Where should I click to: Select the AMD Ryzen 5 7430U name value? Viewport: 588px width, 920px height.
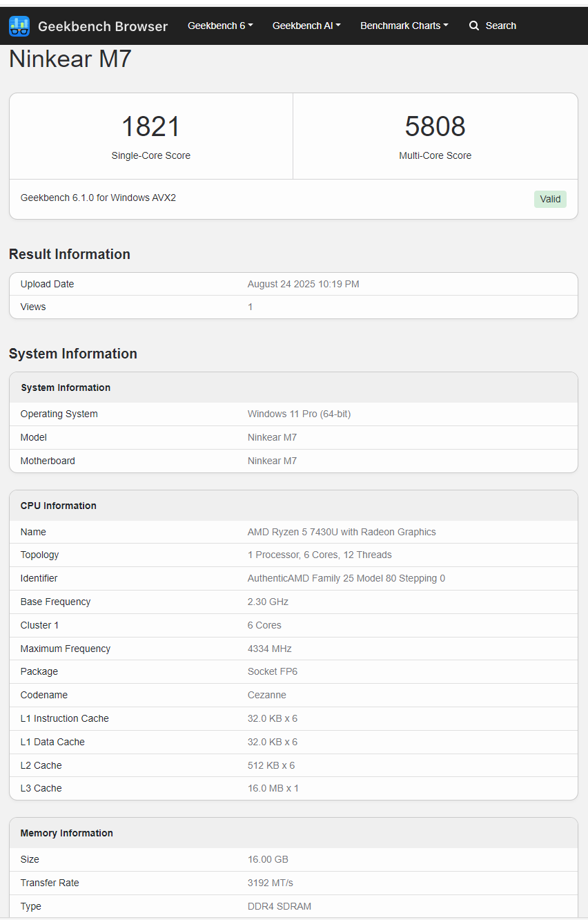click(342, 532)
